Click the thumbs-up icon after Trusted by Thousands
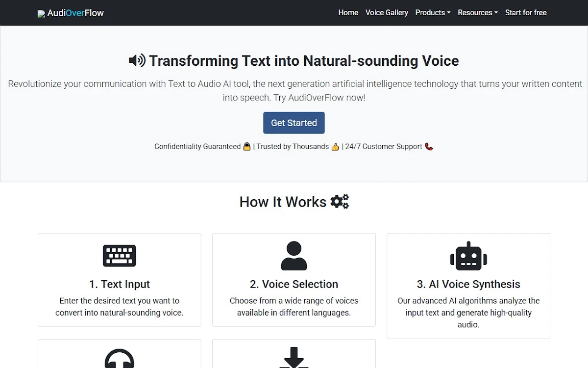The width and height of the screenshot is (588, 368). [x=335, y=146]
